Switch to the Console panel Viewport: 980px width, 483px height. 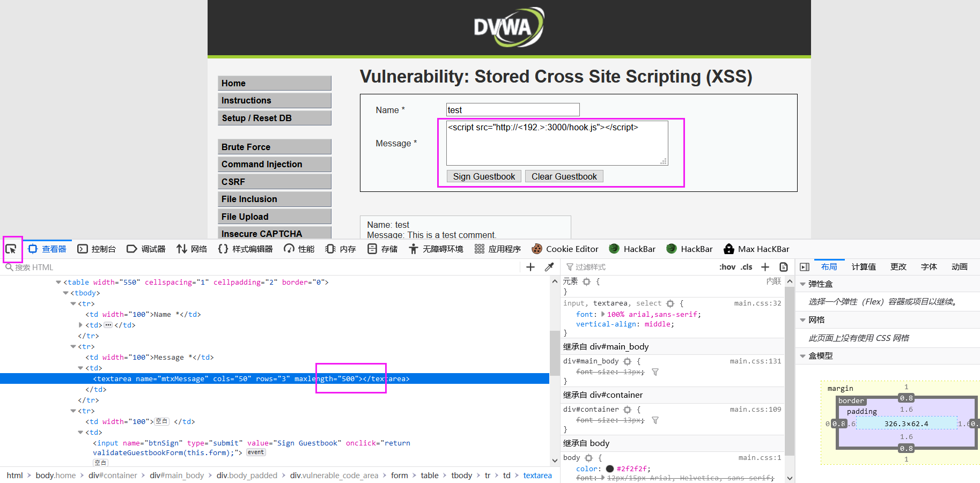97,249
